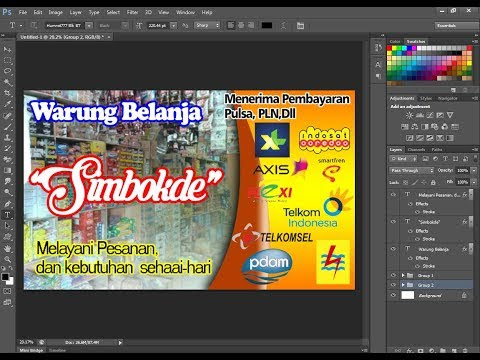480x360 pixels.
Task: Select the Lasso tool
Action: pyautogui.click(x=7, y=71)
